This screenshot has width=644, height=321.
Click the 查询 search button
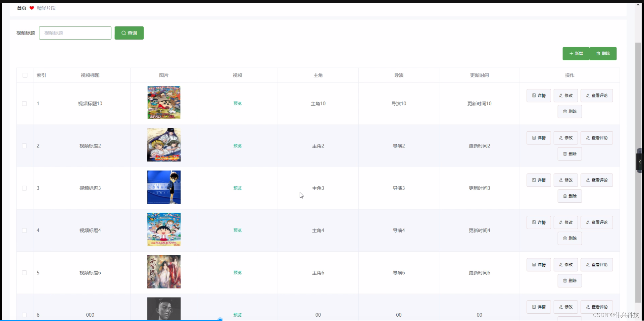[129, 33]
